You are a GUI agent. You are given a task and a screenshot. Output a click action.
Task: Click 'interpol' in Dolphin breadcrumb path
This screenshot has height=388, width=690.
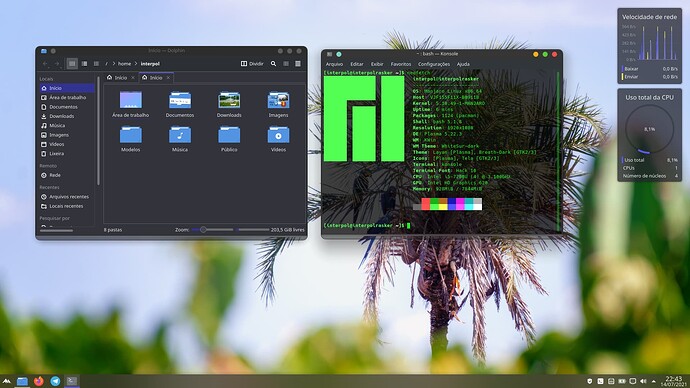(150, 64)
